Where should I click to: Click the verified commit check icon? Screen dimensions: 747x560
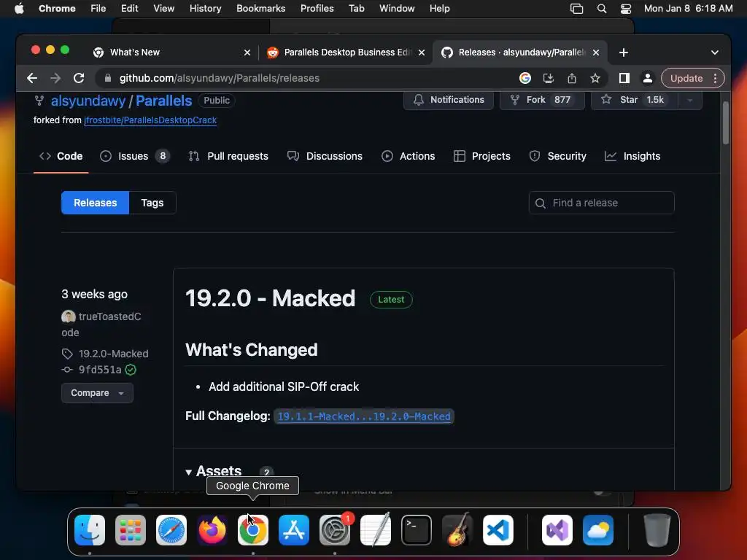coord(131,370)
